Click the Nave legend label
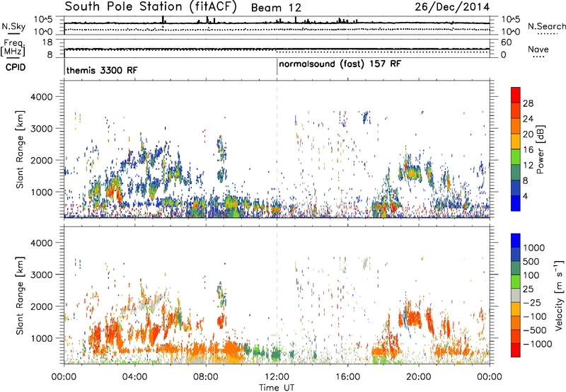Image resolution: width=566 pixels, height=392 pixels. [x=538, y=49]
